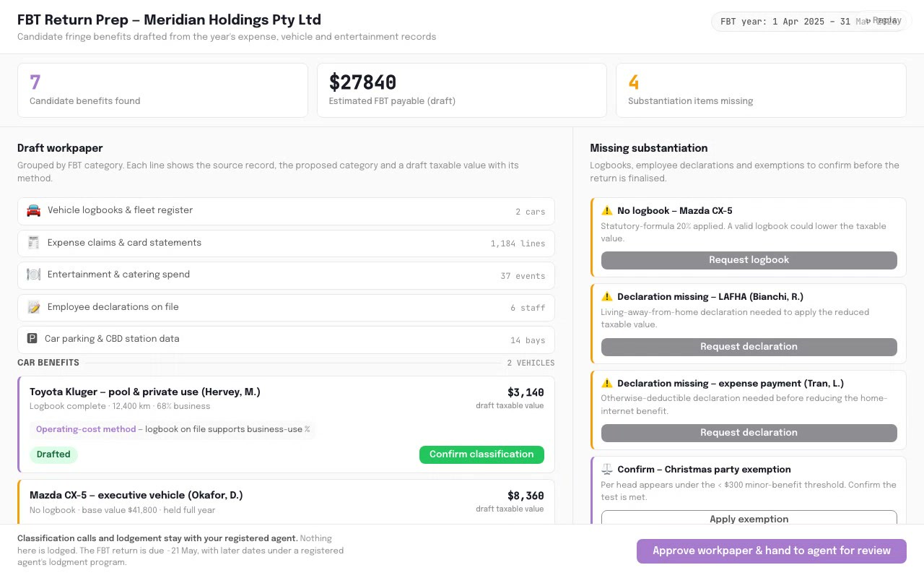Image resolution: width=924 pixels, height=578 pixels.
Task: Click scales icon on Christmas party exemption
Action: [606, 470]
